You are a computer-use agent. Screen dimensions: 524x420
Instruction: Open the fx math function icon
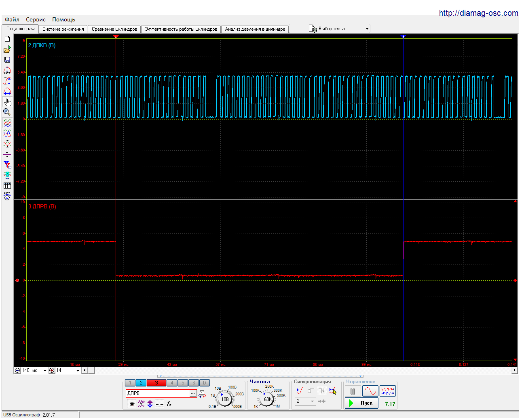coord(169,403)
